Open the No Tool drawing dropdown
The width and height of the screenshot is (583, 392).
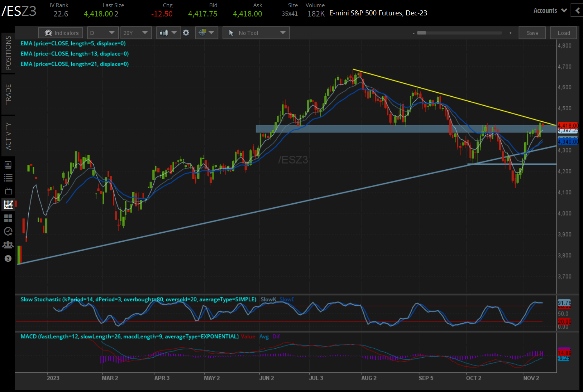[x=256, y=33]
